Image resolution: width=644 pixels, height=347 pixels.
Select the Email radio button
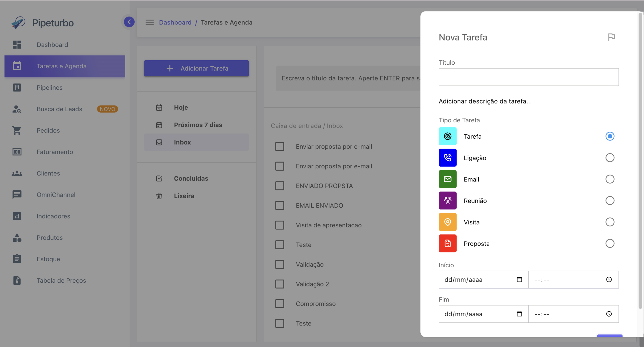[x=610, y=179]
